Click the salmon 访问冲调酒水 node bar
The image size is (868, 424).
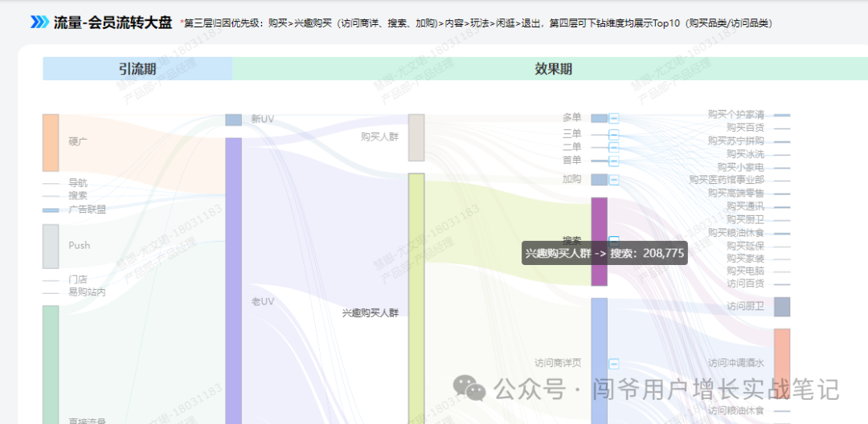pos(782,364)
